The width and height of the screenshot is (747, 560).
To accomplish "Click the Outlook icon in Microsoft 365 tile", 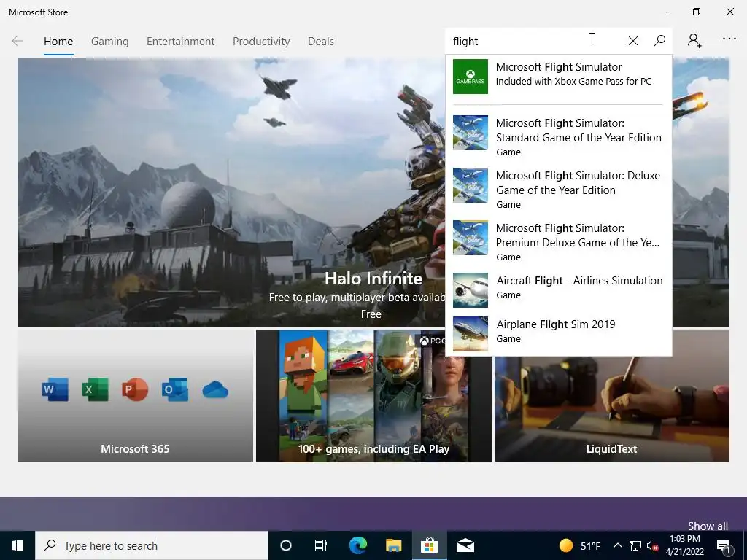I will click(x=175, y=389).
